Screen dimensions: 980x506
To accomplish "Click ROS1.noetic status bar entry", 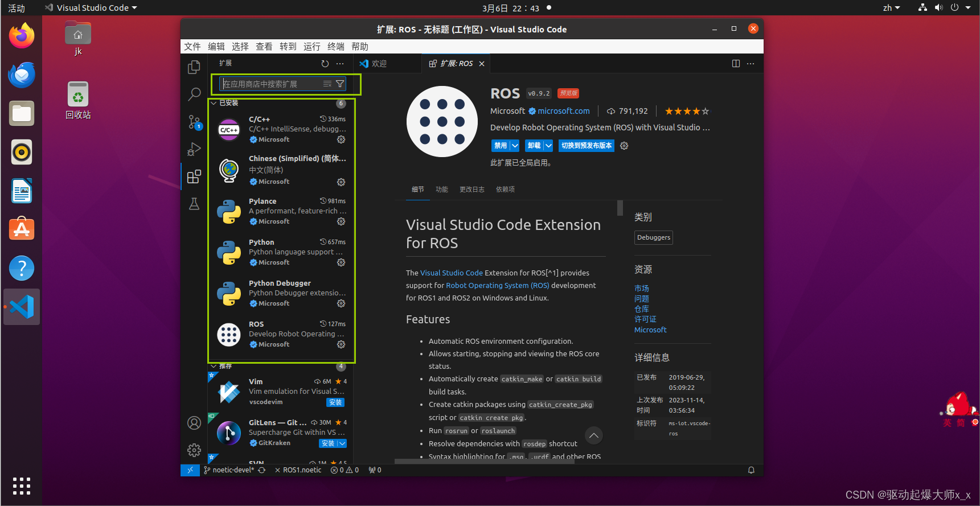I will pos(298,470).
